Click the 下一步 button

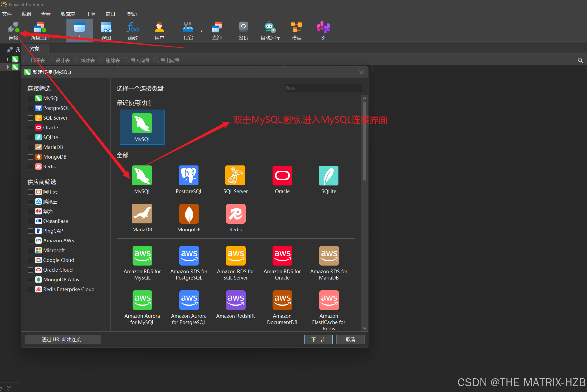318,340
